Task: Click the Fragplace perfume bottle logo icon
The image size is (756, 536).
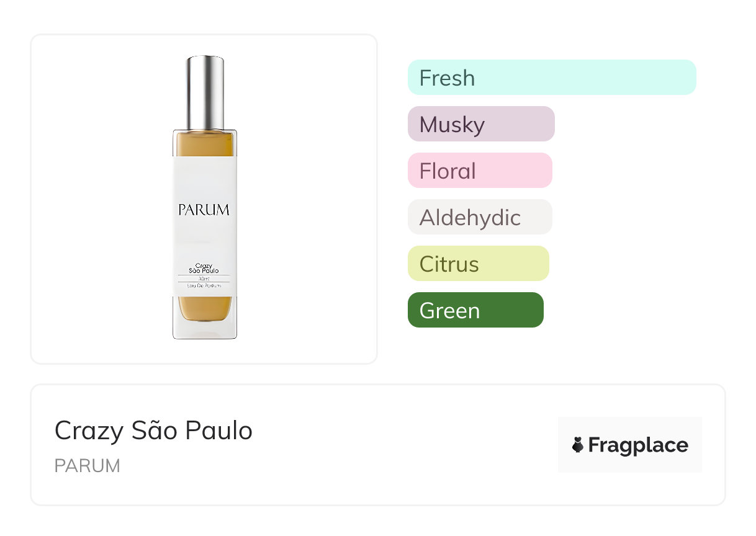Action: 578,445
